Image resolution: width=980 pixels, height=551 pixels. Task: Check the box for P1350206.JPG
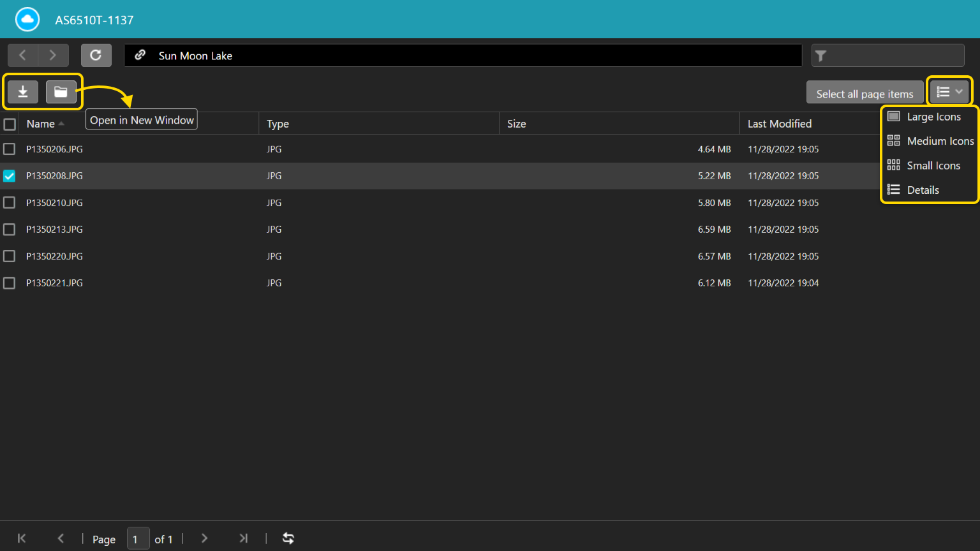10,149
